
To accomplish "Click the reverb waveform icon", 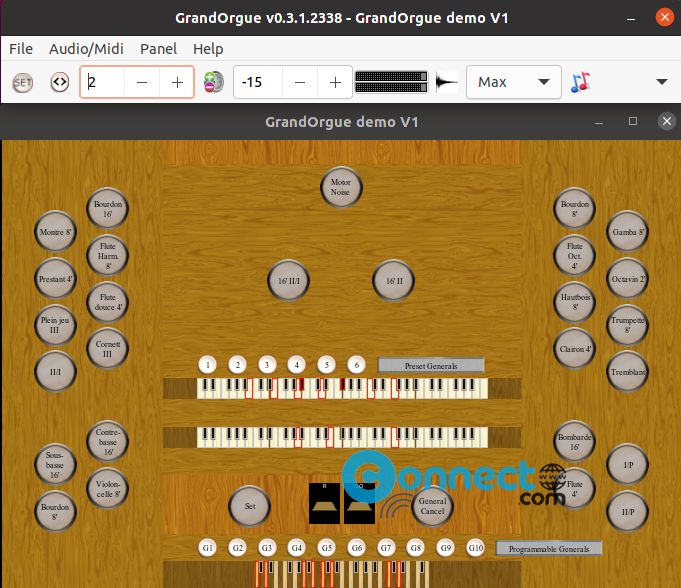I will [x=448, y=83].
